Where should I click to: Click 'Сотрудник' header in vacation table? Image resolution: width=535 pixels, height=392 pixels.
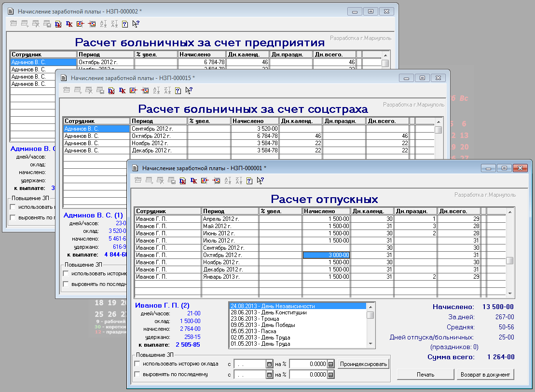pos(168,211)
